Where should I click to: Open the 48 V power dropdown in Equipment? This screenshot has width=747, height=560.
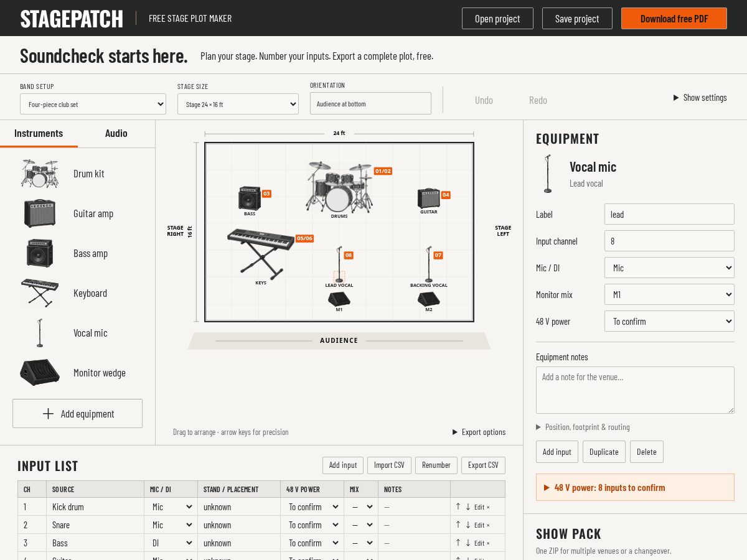pyautogui.click(x=669, y=321)
